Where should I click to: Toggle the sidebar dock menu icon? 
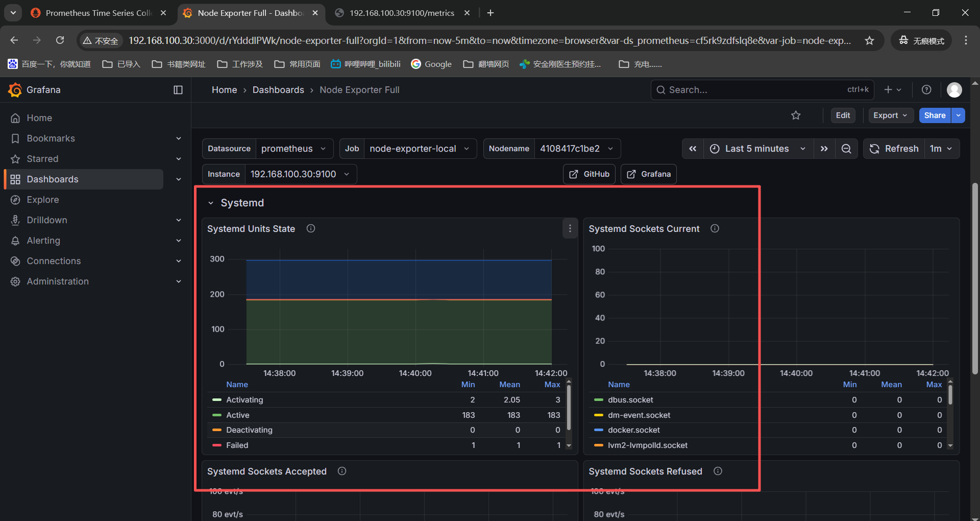[178, 90]
